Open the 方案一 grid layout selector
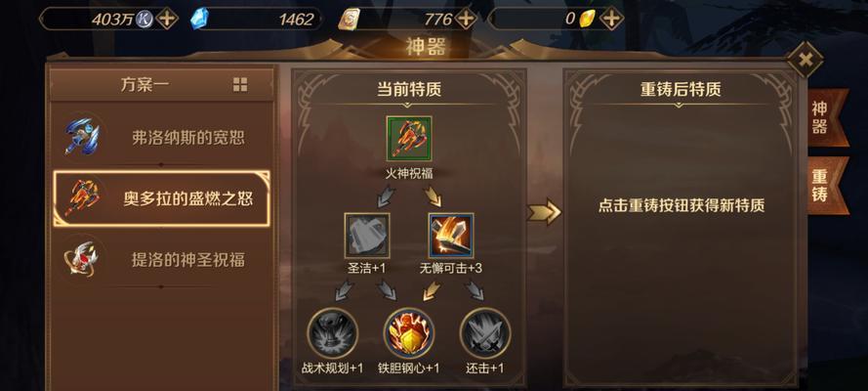The image size is (868, 391). pyautogui.click(x=240, y=85)
